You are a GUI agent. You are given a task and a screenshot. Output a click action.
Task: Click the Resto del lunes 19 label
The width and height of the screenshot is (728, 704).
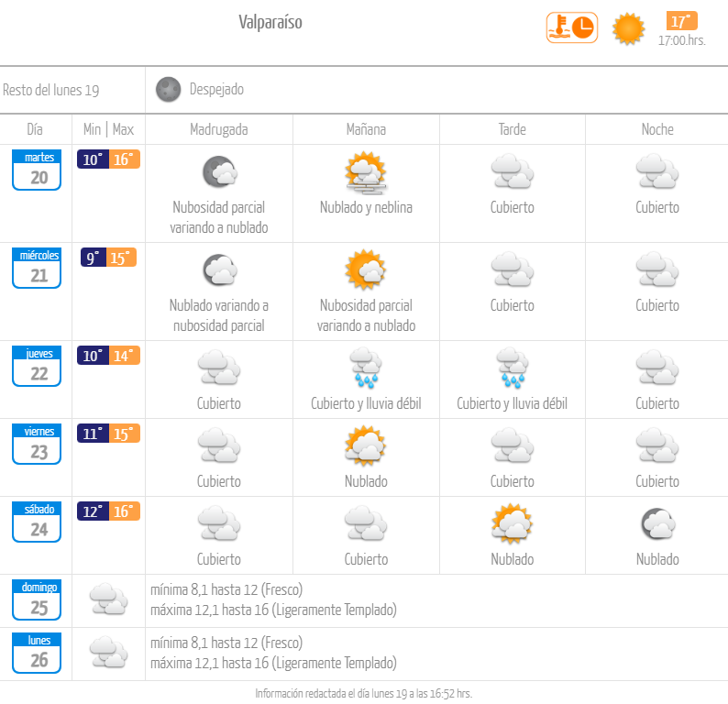tap(51, 90)
